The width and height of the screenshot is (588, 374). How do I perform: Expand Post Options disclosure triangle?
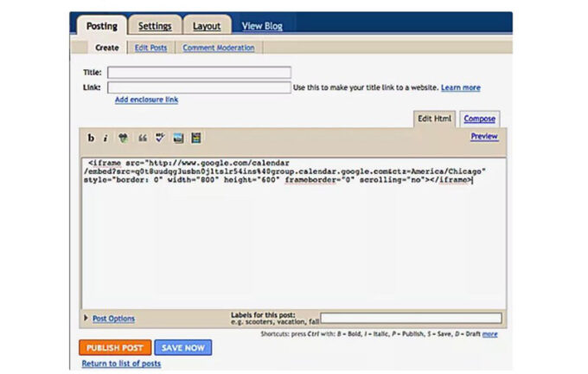(86, 318)
